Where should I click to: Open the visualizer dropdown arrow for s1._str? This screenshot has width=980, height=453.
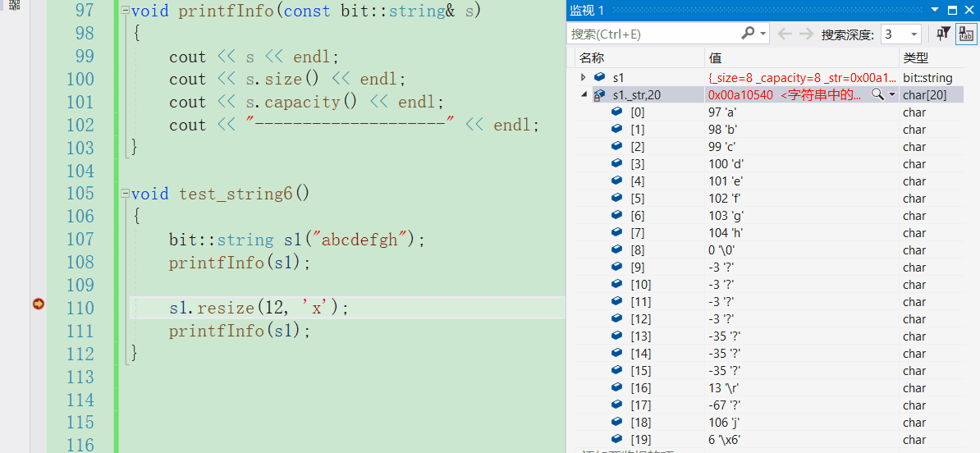click(x=892, y=95)
